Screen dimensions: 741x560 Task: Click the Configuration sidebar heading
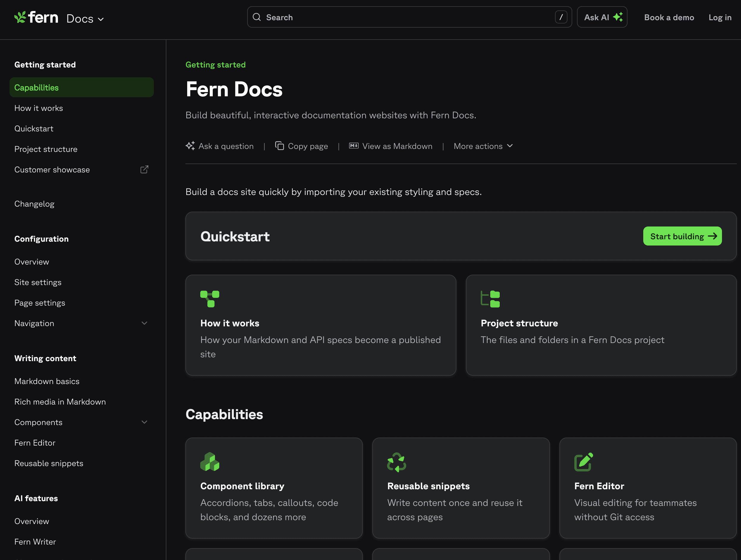(x=42, y=239)
